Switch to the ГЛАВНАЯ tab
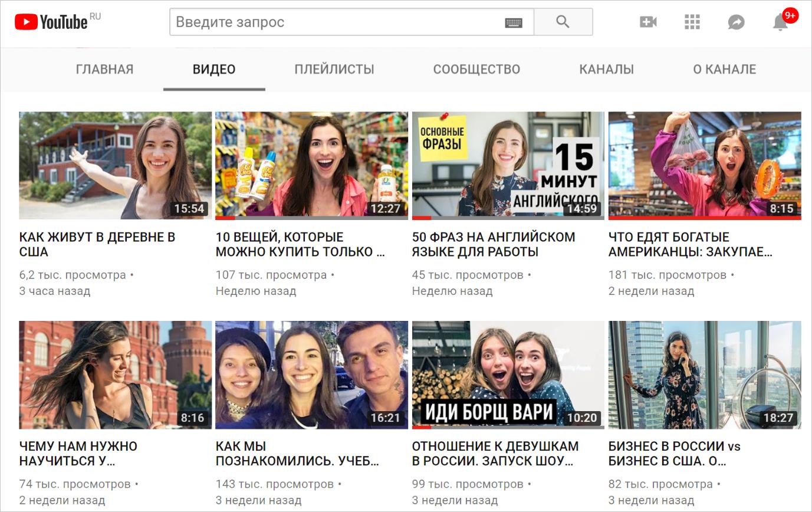 coord(104,69)
